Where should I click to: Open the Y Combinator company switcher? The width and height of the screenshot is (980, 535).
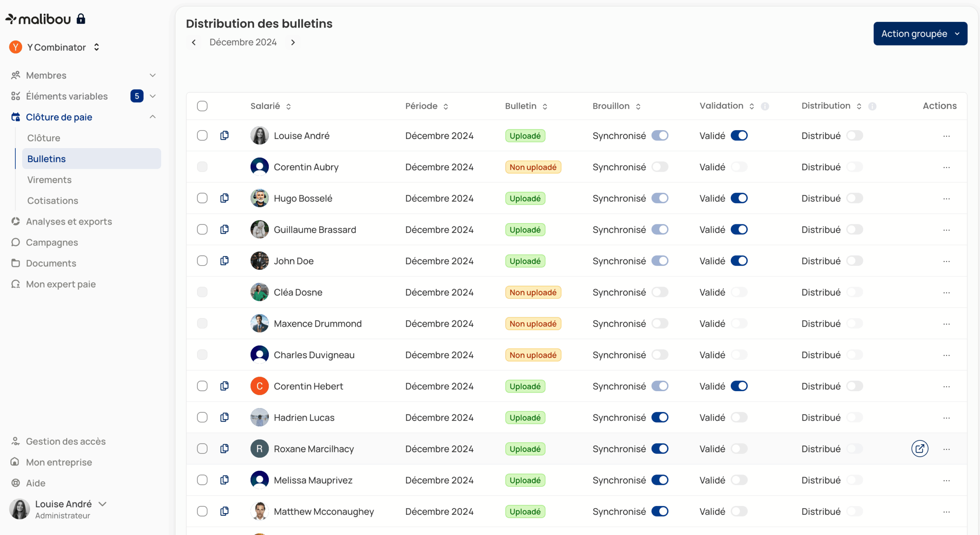(x=55, y=47)
